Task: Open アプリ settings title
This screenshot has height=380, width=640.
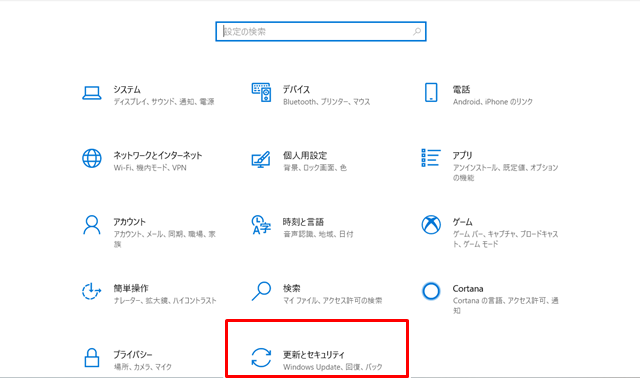Action: tap(462, 156)
